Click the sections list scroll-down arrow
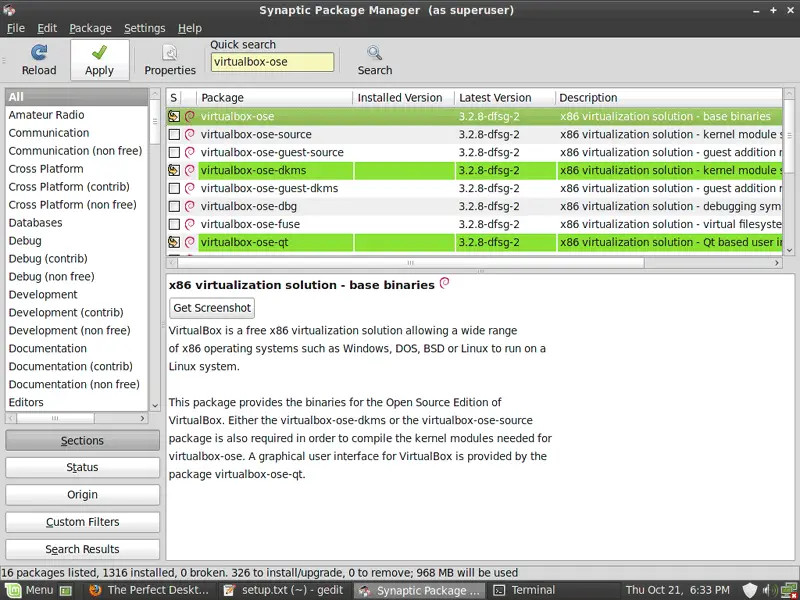This screenshot has height=600, width=800. click(x=155, y=406)
